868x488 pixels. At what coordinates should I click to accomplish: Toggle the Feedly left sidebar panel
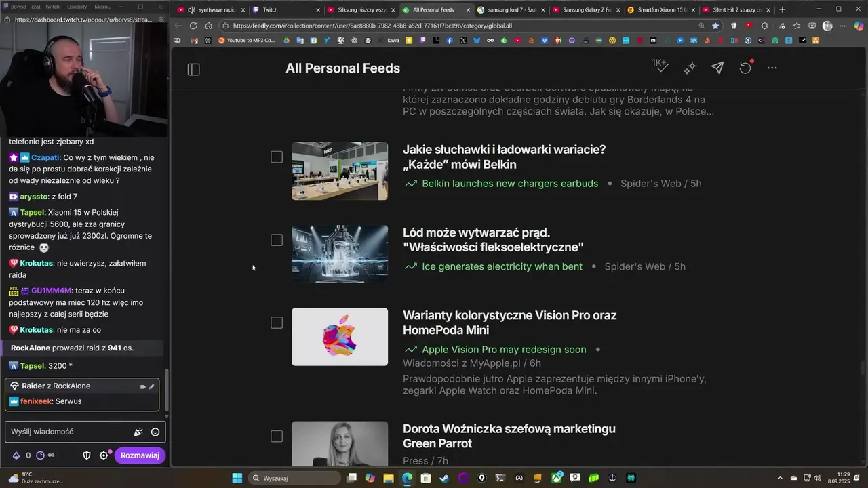[193, 69]
